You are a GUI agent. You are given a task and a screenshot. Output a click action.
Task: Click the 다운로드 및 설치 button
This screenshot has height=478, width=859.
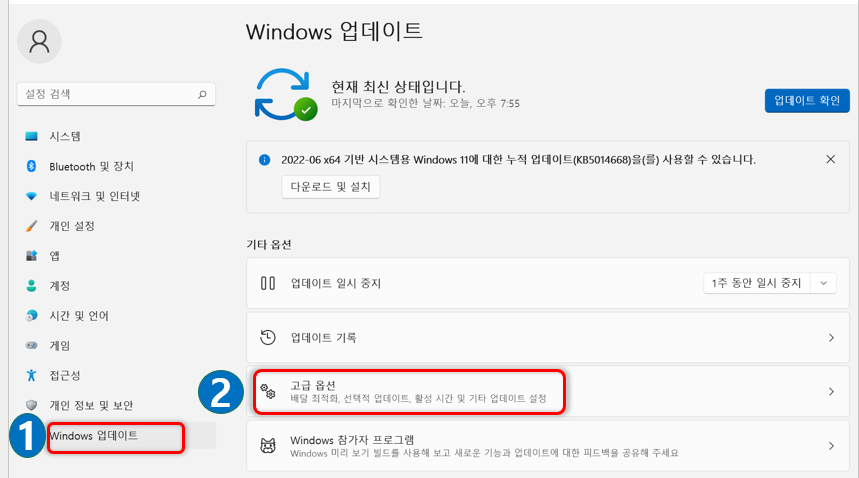click(x=330, y=187)
